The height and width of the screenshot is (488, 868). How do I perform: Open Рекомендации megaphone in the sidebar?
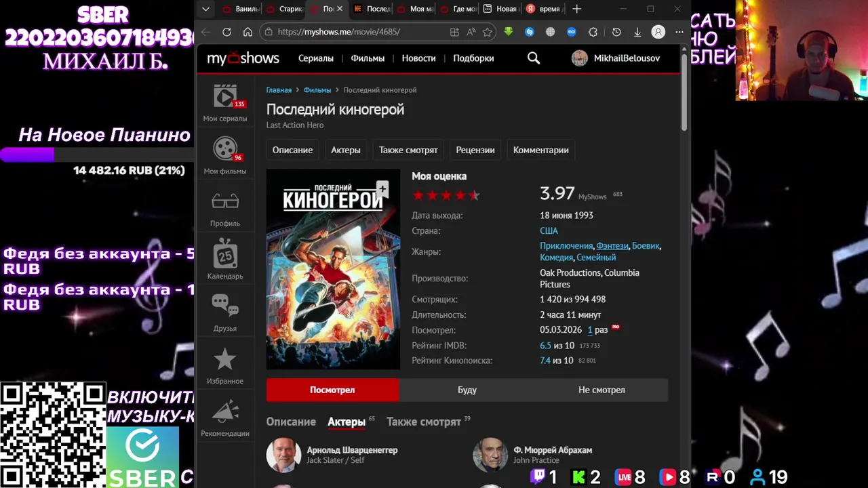[x=225, y=418]
